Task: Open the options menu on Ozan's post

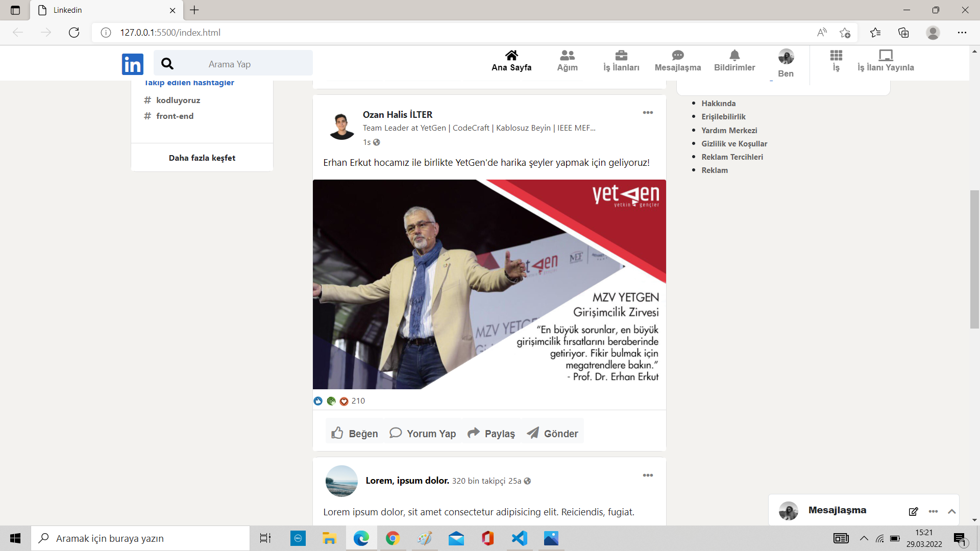Action: point(647,112)
